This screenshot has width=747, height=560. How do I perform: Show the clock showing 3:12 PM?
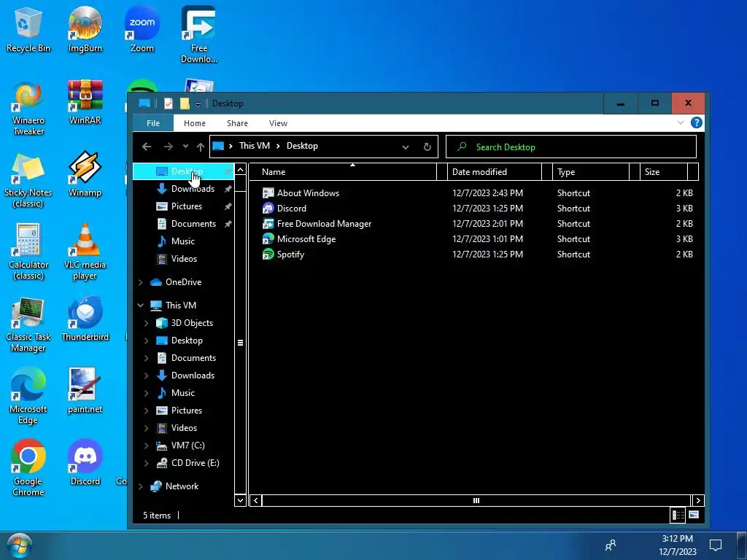[678, 545]
